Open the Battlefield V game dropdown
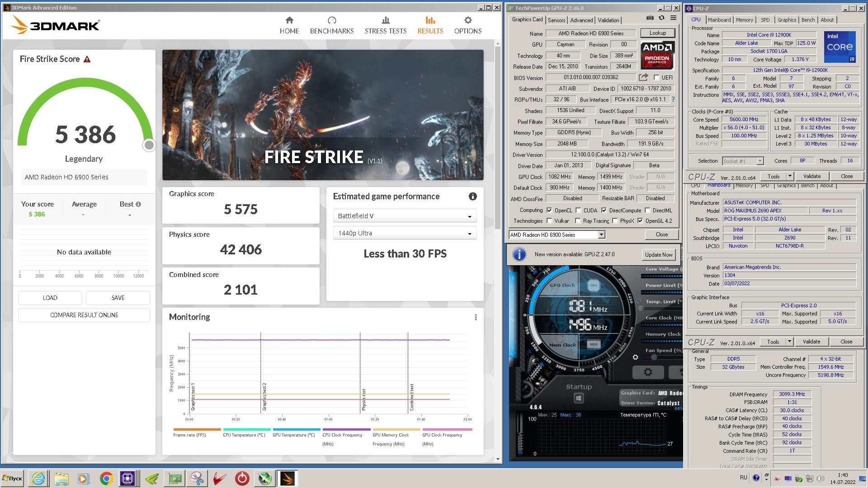868x488 pixels. (x=405, y=216)
